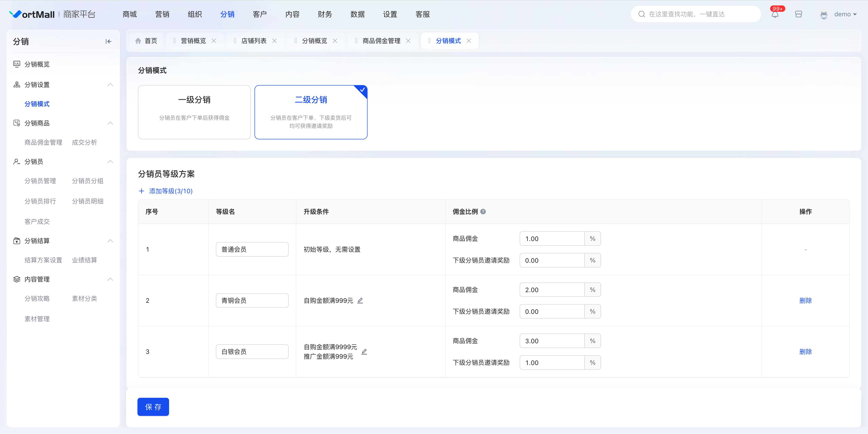Screen dimensions: 868x434
Task: Edit 白银会员 upgrade condition
Action: (364, 352)
